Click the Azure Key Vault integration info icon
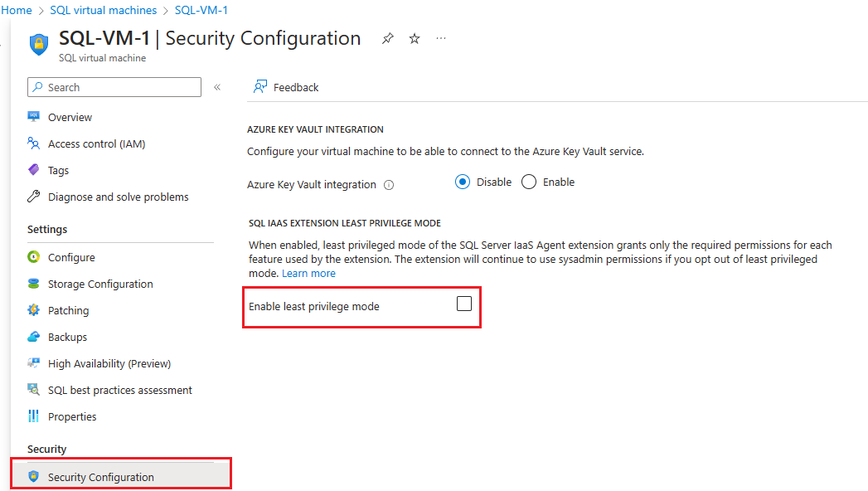Screen dimensions: 868x491 click(389, 184)
